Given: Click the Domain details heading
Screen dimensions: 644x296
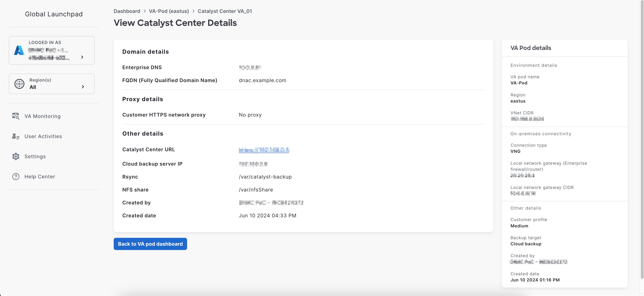Looking at the screenshot, I should [x=146, y=52].
